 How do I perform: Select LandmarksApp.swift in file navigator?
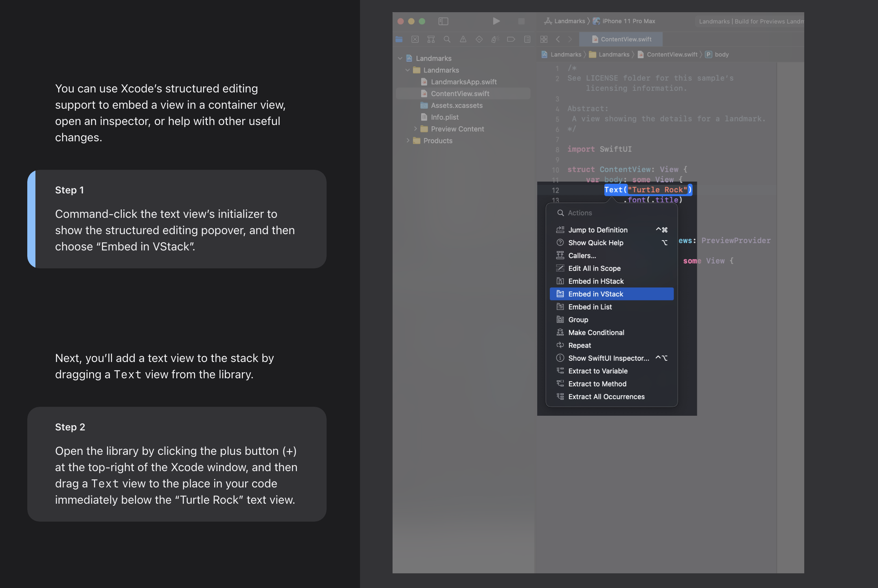point(463,82)
